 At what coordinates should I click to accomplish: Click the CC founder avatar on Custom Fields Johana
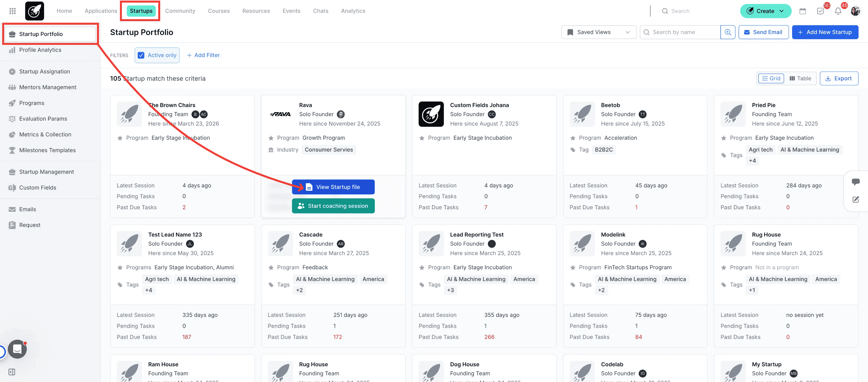492,114
